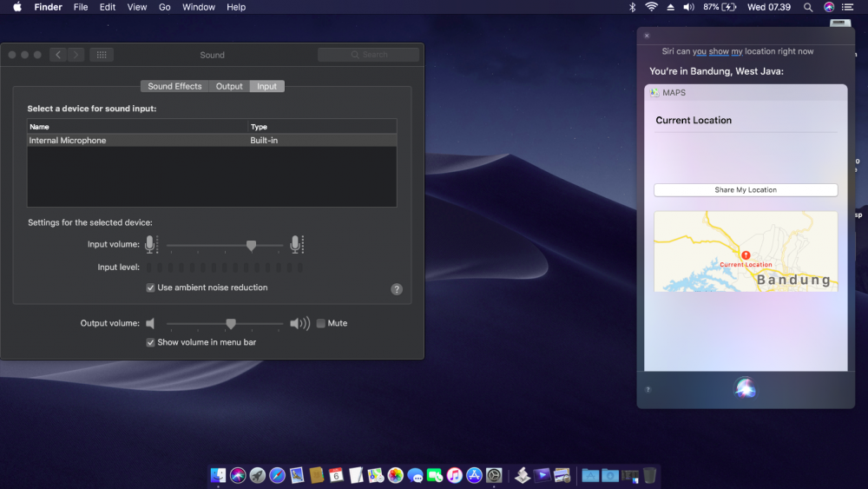This screenshot has width=868, height=489.
Task: Open the Apple menu
Action: pos(17,7)
